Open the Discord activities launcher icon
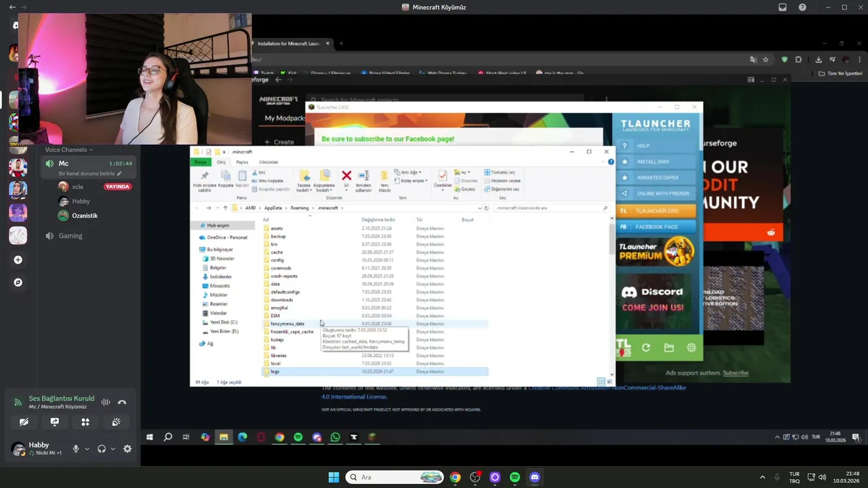 (85, 422)
